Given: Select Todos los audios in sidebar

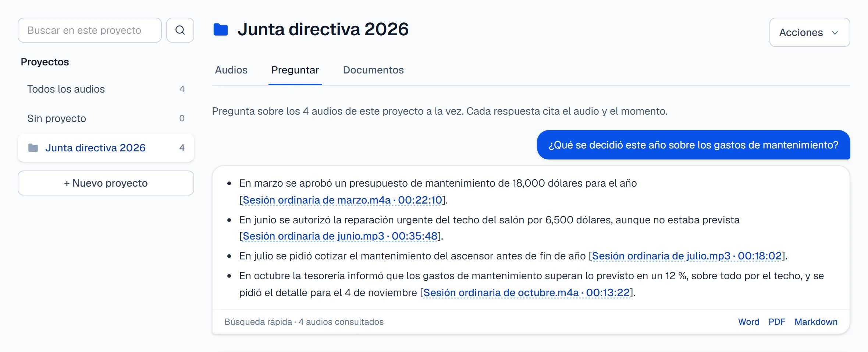Looking at the screenshot, I should 106,89.
